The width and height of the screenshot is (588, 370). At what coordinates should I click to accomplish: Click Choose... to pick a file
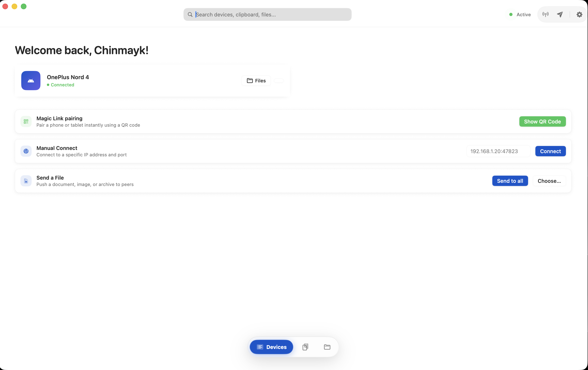point(549,181)
